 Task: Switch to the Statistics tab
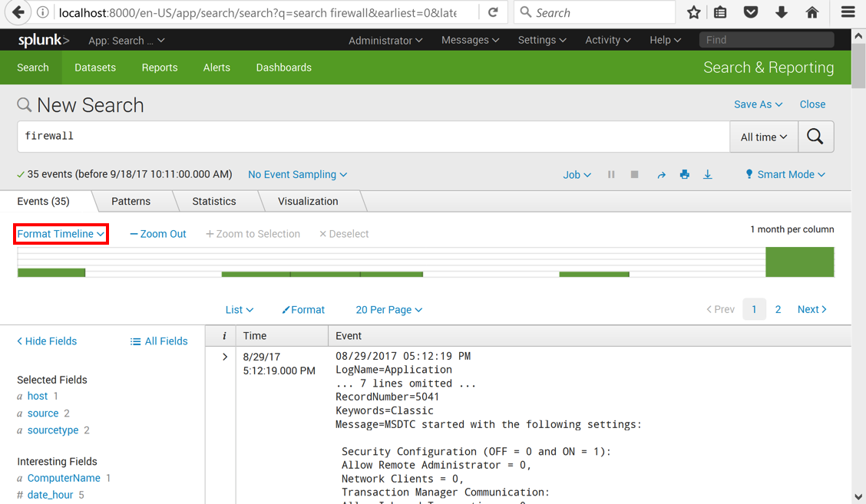[214, 202]
